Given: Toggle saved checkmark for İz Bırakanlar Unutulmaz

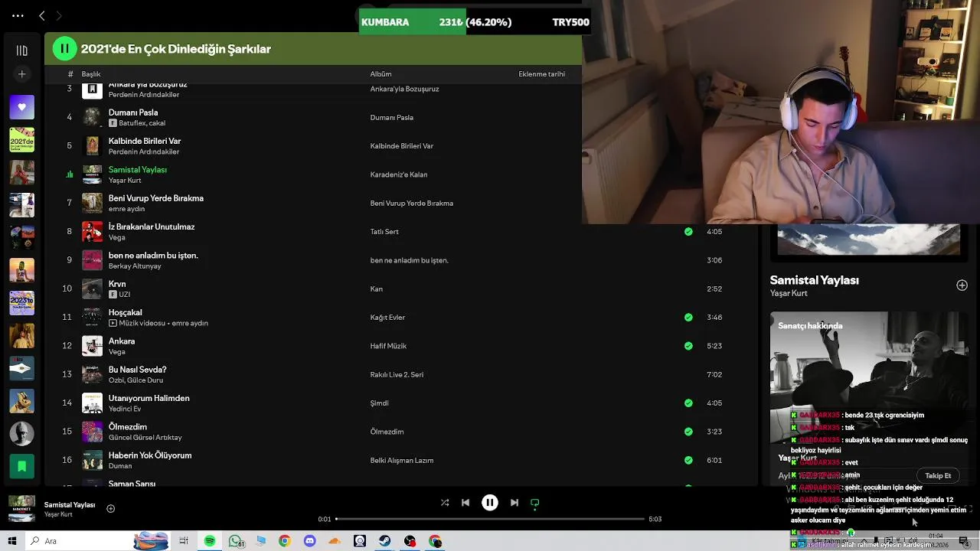Looking at the screenshot, I should click(x=688, y=232).
